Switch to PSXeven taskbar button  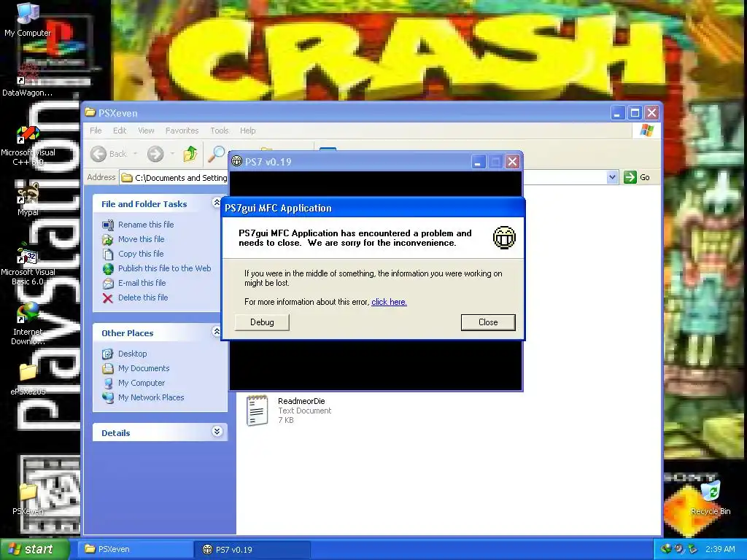(x=136, y=549)
